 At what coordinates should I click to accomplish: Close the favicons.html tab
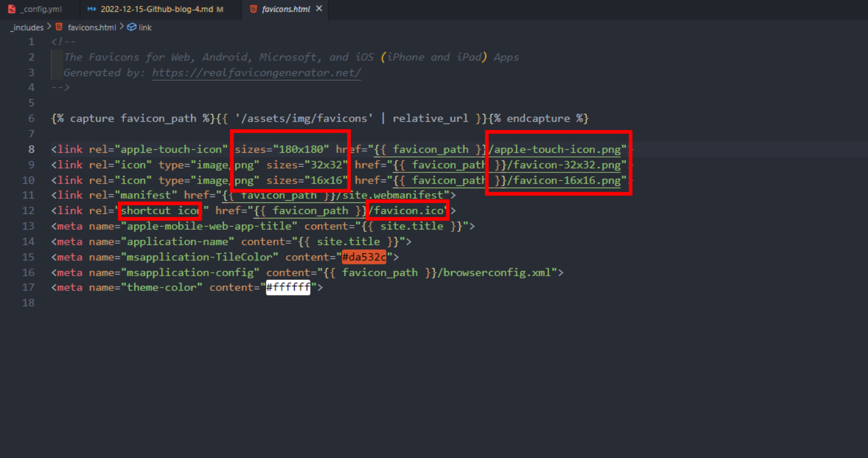(319, 9)
